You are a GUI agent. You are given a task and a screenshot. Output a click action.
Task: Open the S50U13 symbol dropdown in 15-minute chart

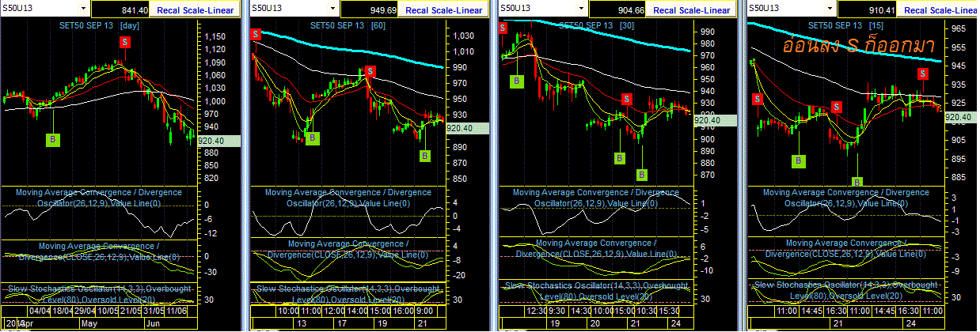(830, 8)
